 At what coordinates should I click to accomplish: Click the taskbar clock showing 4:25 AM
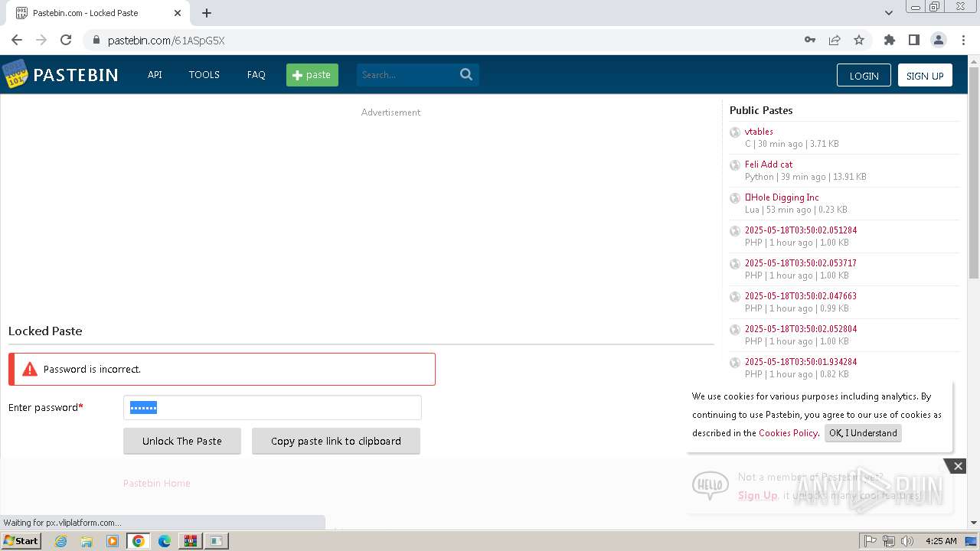941,541
